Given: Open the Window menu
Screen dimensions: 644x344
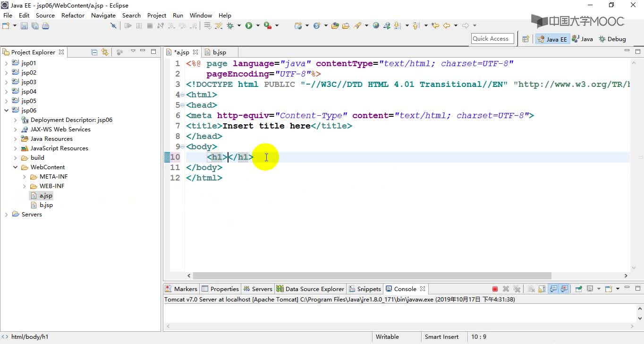Looking at the screenshot, I should click(x=201, y=15).
